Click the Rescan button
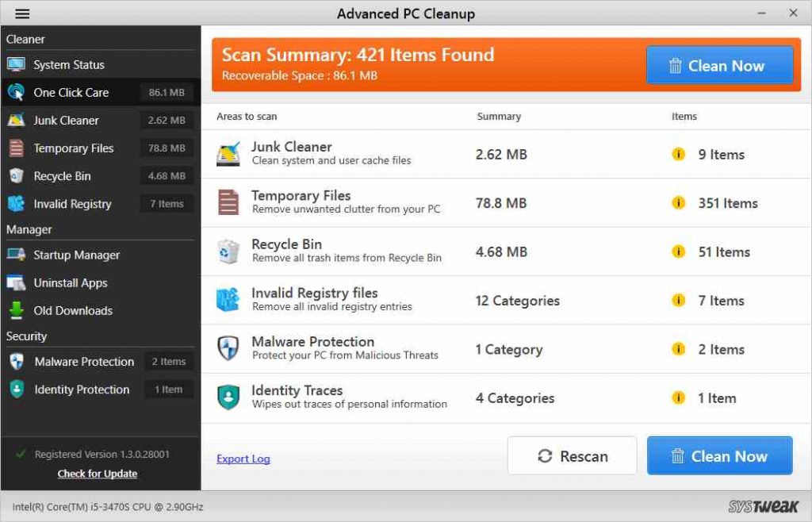812x522 pixels. coord(572,455)
